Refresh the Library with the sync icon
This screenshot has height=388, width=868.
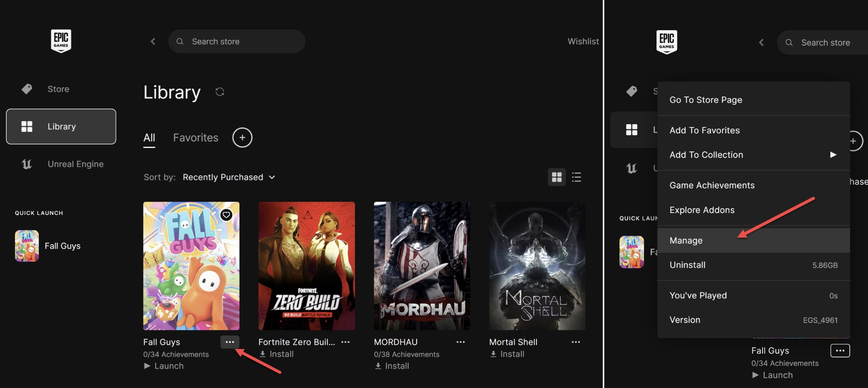(x=220, y=92)
